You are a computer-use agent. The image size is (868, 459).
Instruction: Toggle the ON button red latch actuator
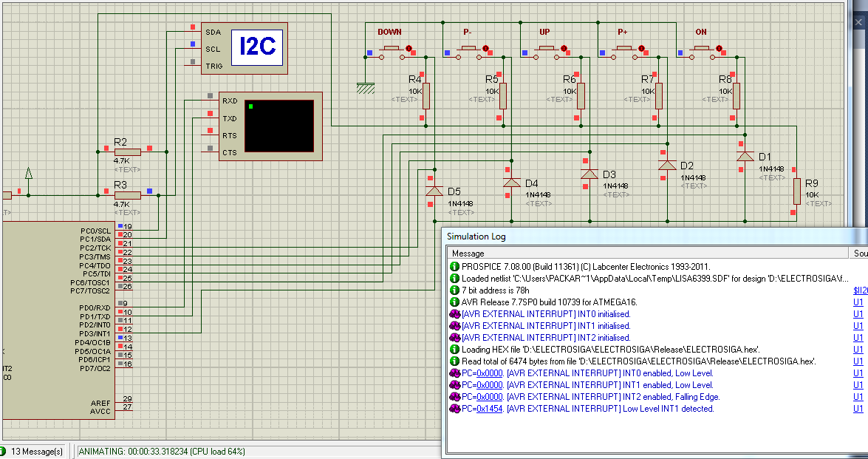[719, 49]
